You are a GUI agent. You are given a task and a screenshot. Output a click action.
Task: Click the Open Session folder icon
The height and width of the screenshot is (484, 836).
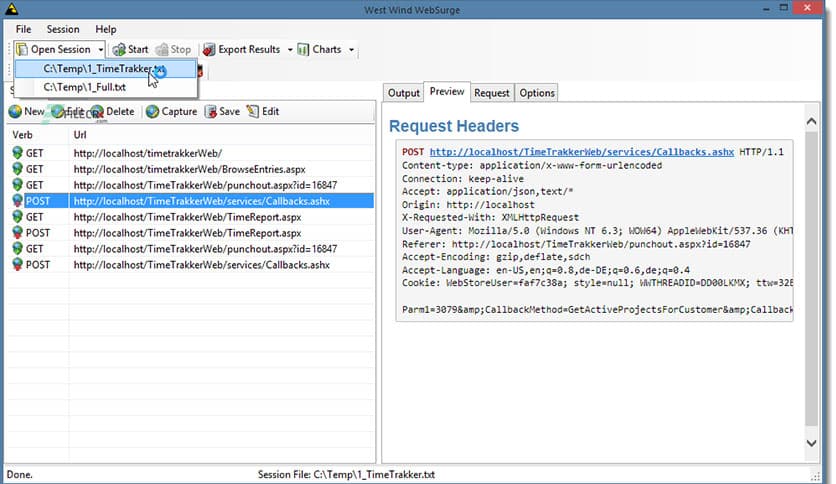coord(22,50)
